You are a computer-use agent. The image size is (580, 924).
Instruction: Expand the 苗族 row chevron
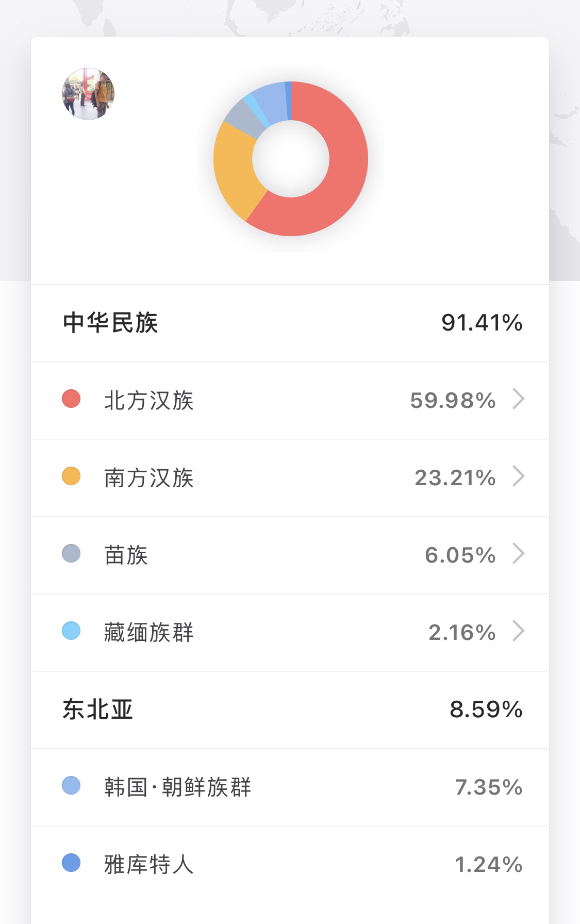click(518, 554)
